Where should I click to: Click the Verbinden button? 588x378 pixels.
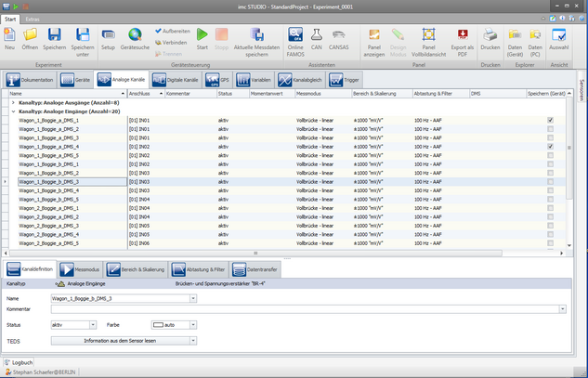(x=171, y=42)
